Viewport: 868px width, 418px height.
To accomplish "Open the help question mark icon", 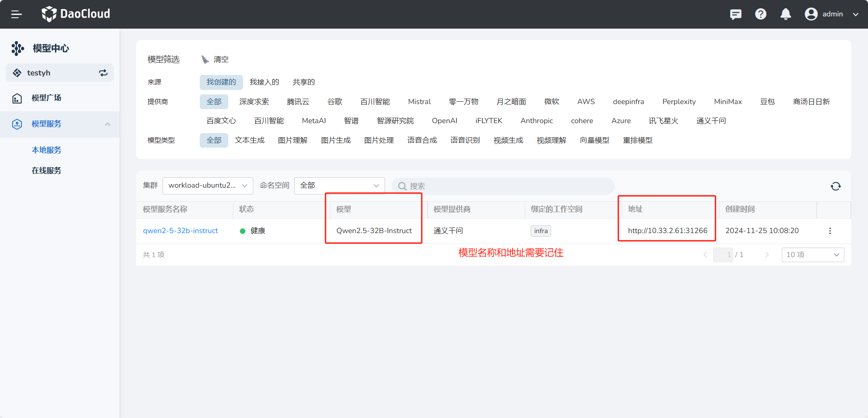I will [760, 14].
